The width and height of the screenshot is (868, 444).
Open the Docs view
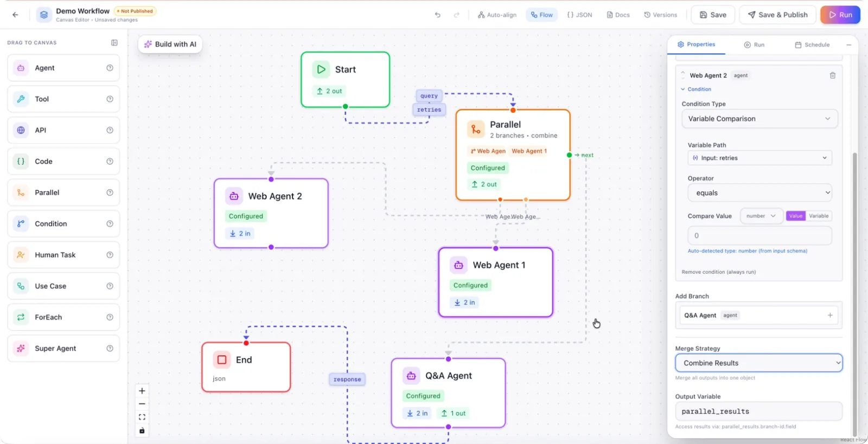(x=618, y=15)
